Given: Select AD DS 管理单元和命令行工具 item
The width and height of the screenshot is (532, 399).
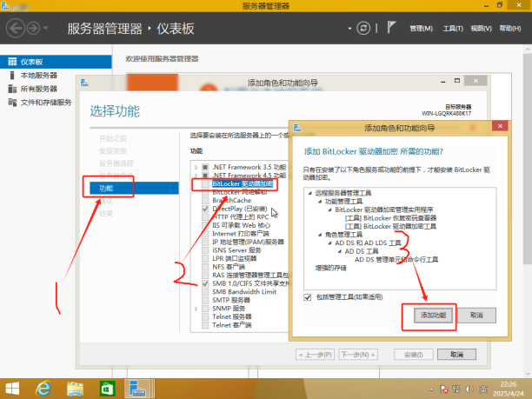Looking at the screenshot, I should [396, 260].
